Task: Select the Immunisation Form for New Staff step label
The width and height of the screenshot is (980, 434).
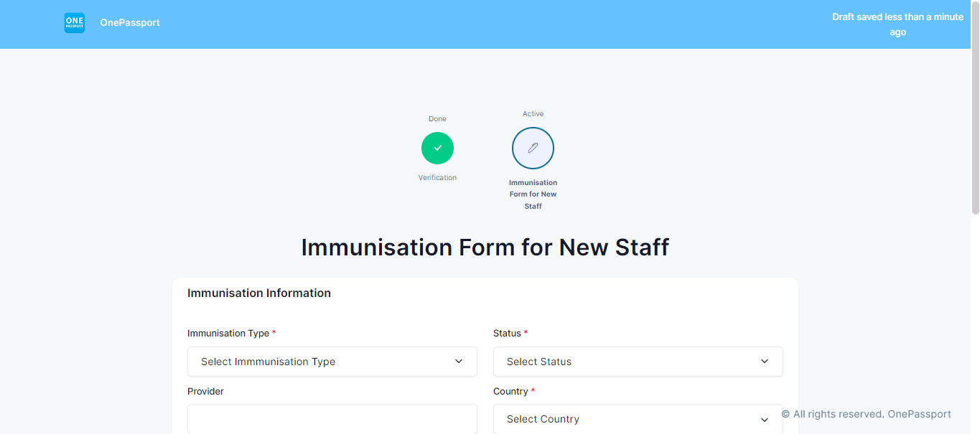Action: (x=533, y=194)
